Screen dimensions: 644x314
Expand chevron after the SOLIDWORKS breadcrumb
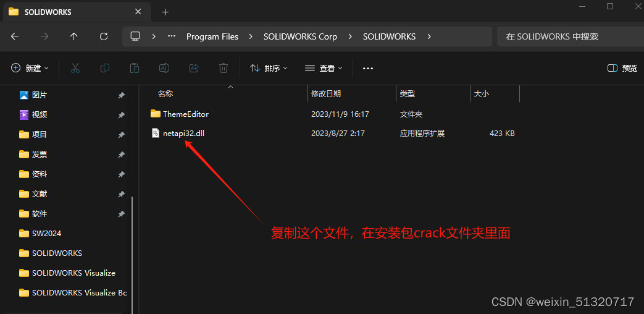pos(429,36)
